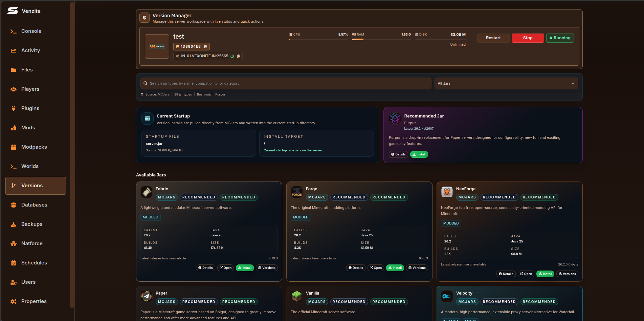This screenshot has width=644, height=321.
Task: Click the Forge anvil icon
Action: [x=297, y=192]
